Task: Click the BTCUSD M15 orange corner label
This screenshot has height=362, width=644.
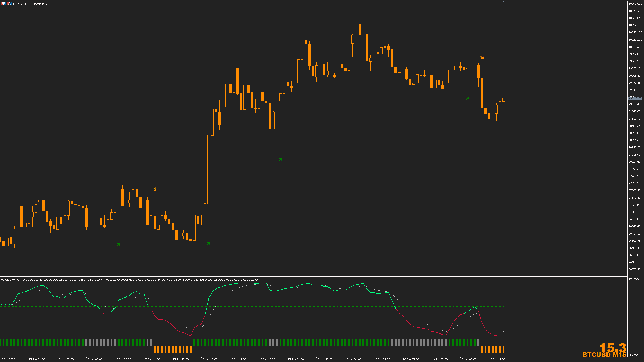Action: point(604,355)
